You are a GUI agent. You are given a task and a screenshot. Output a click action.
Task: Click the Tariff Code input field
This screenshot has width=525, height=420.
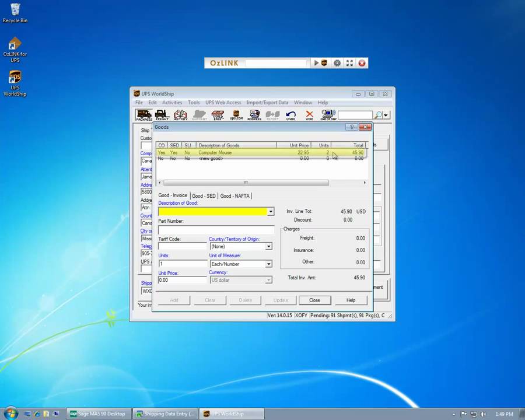pyautogui.click(x=183, y=247)
